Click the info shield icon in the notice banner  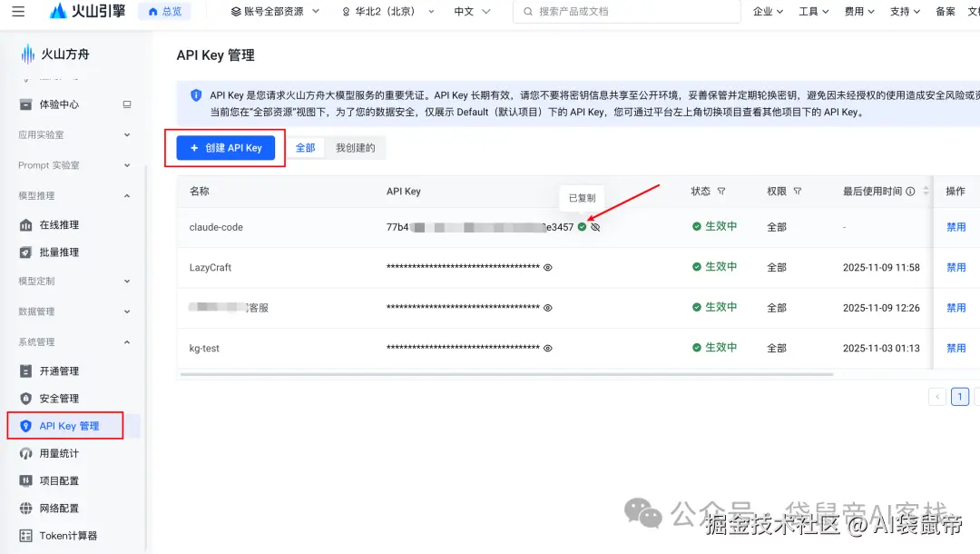196,95
